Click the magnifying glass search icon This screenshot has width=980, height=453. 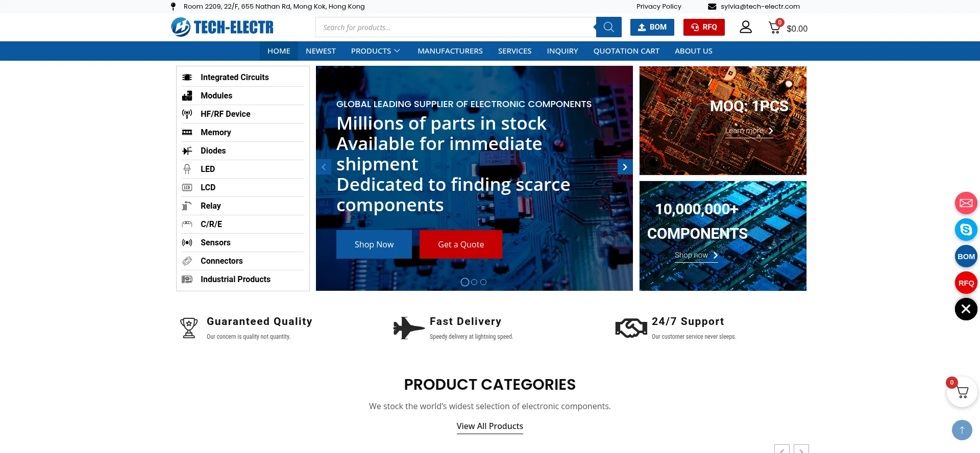tap(608, 27)
